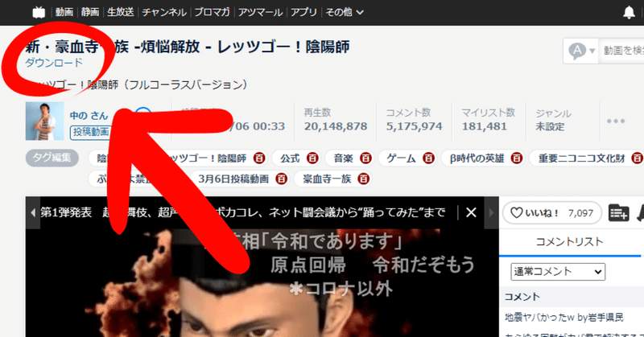
Task: Focus the 動画を検索 search field
Action: coord(621,51)
